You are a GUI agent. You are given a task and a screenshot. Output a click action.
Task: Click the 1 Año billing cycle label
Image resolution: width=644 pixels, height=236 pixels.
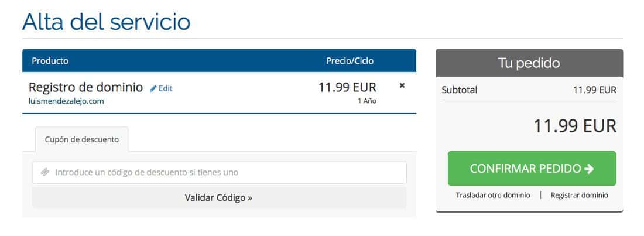(x=366, y=101)
